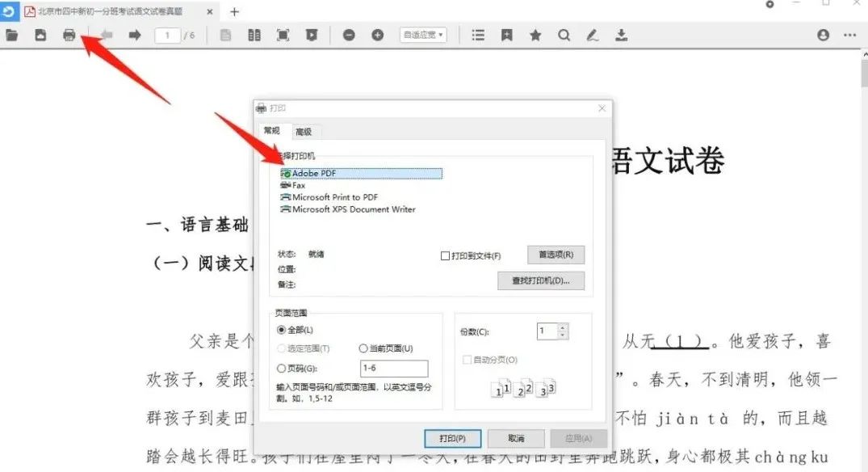The image size is (868, 472).
Task: Select Fax printer
Action: point(293,186)
